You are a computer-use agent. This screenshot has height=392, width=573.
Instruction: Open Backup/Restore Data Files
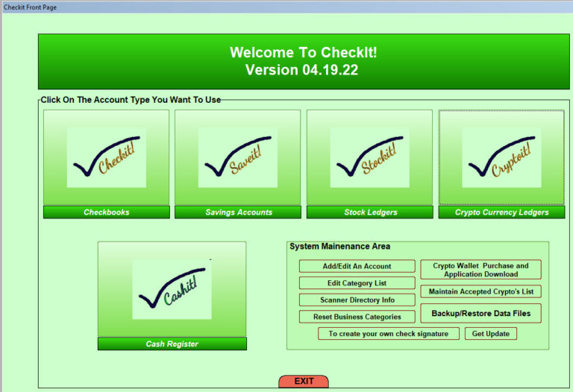pos(480,314)
